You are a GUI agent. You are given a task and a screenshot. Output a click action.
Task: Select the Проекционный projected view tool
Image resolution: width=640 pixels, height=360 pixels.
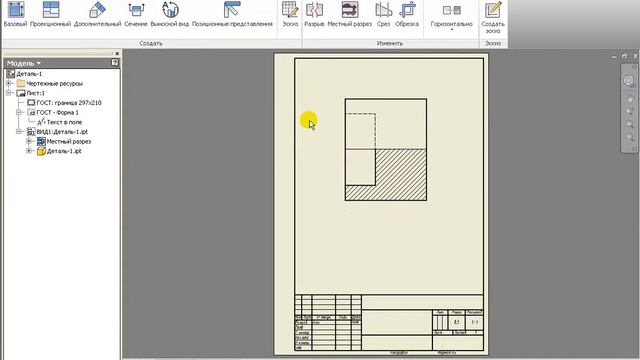coord(51,14)
